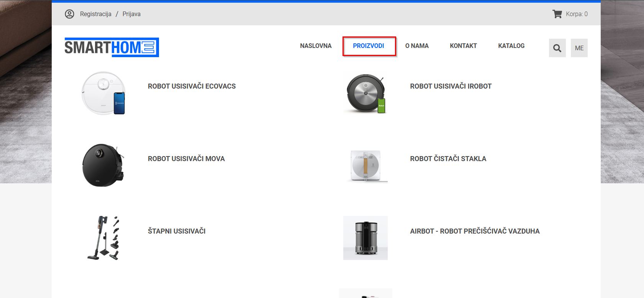Open Robot čistači stakla category
This screenshot has height=298, width=644.
tap(448, 159)
